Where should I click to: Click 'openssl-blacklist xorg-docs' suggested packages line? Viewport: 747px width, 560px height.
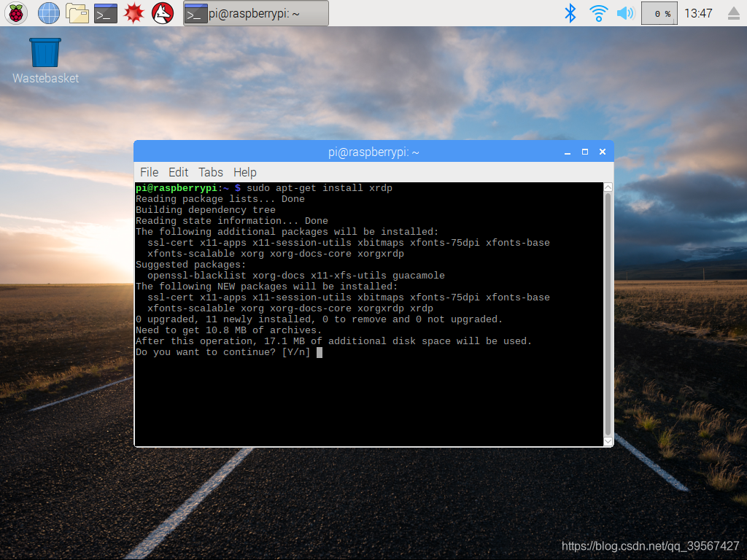click(x=296, y=276)
